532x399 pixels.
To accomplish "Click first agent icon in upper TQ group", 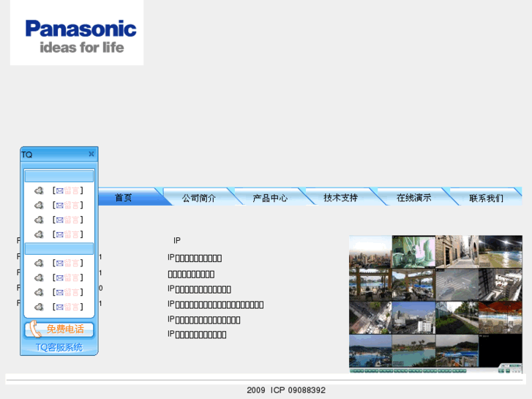I will point(39,191).
